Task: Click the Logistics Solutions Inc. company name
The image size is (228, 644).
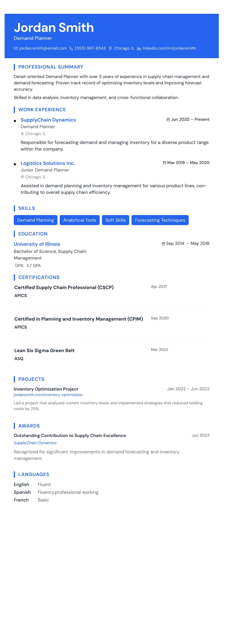Action: pos(48,163)
